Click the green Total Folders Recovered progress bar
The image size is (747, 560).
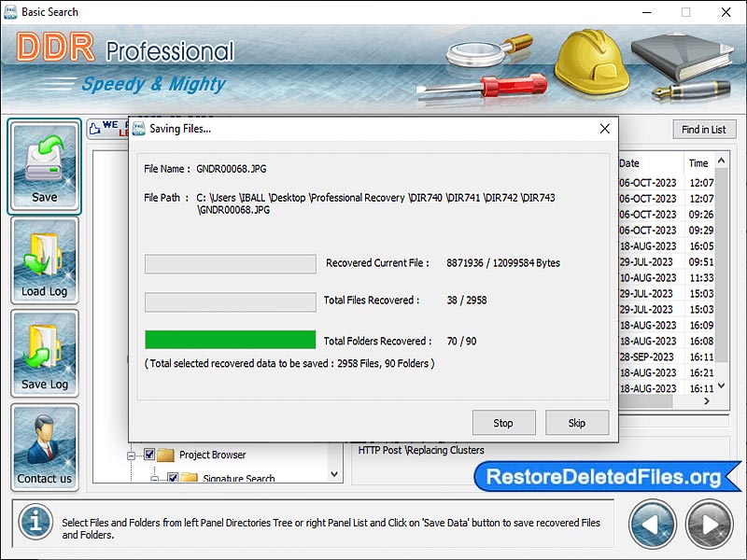pyautogui.click(x=230, y=341)
